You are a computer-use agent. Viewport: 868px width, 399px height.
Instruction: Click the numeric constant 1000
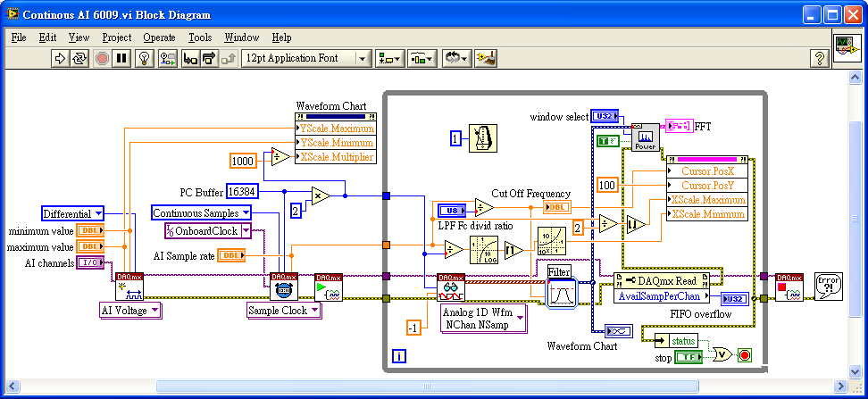pyautogui.click(x=244, y=162)
